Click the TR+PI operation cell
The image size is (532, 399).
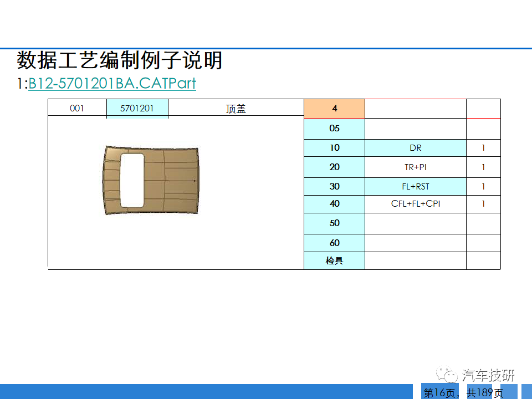pos(416,167)
